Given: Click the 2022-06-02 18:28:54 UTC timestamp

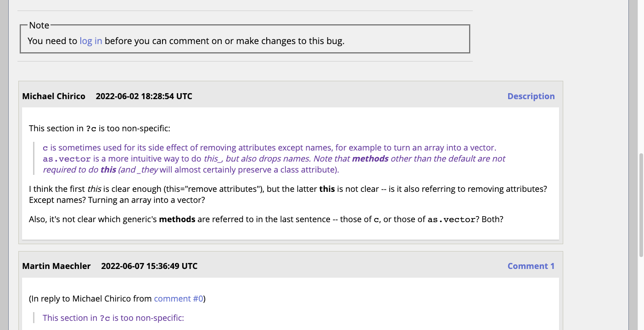Looking at the screenshot, I should pos(144,96).
